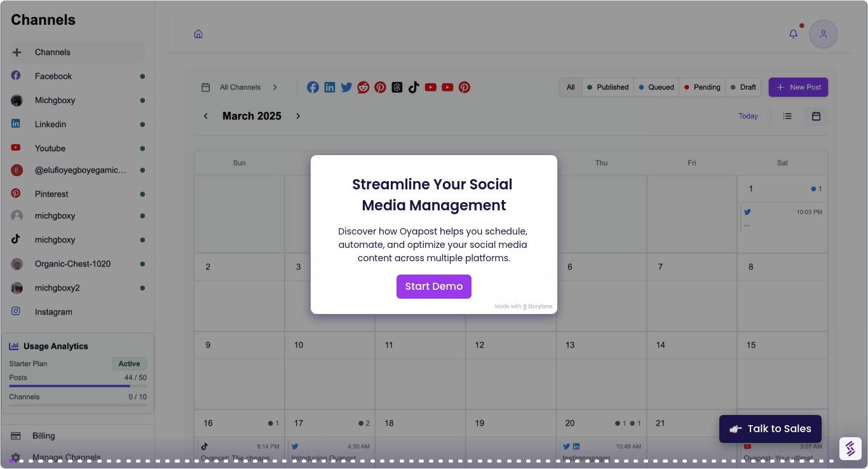
Task: Filter posts by Queued status
Action: point(656,87)
